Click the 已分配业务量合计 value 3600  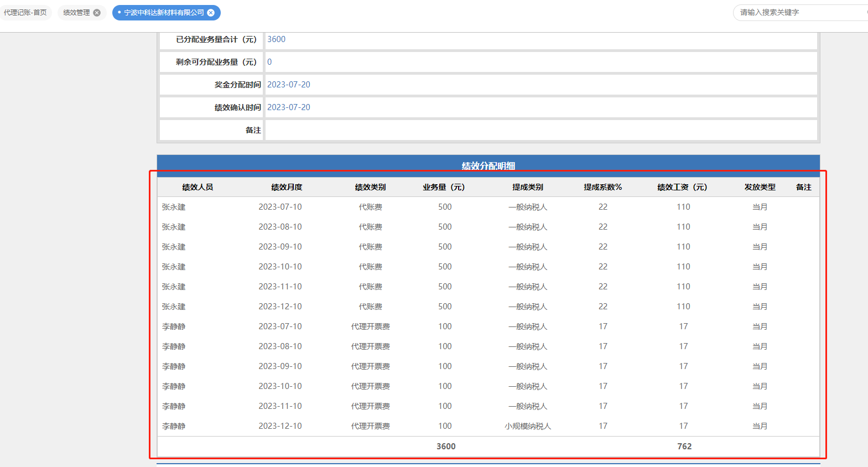(276, 39)
